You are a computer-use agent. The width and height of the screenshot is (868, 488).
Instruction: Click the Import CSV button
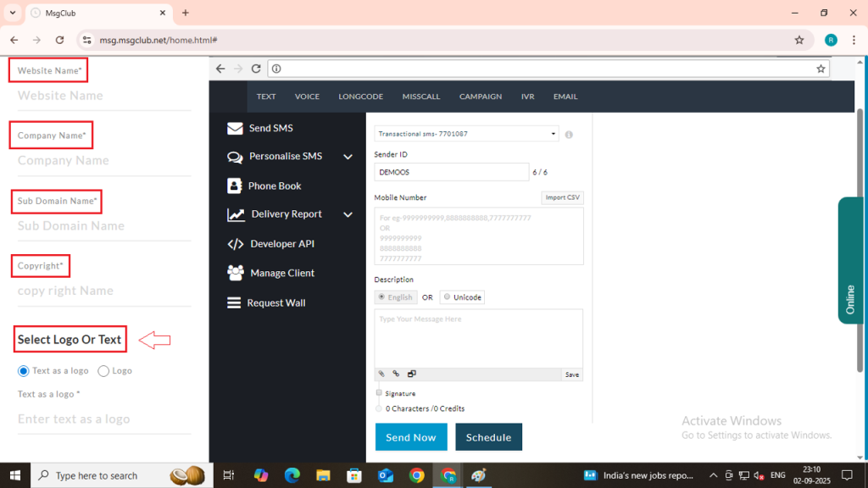[563, 197]
